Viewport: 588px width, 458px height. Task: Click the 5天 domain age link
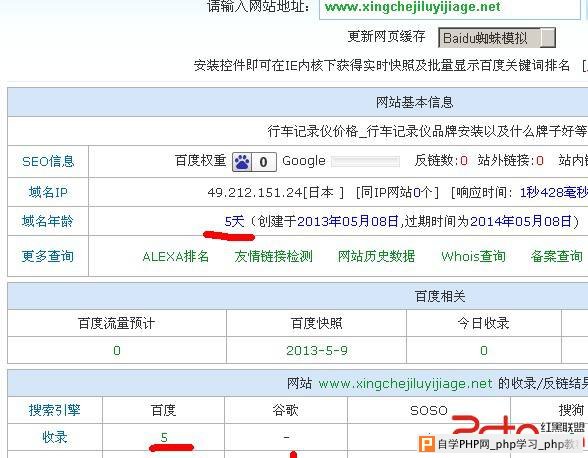234,221
